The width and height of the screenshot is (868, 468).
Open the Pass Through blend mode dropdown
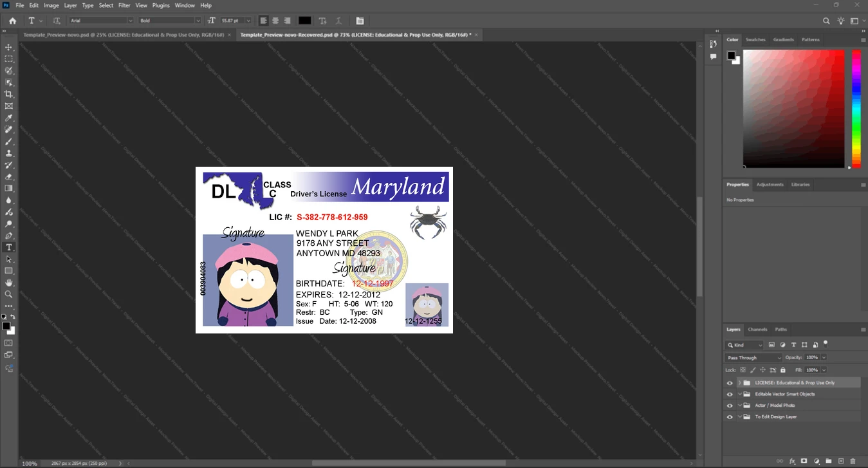tap(753, 357)
